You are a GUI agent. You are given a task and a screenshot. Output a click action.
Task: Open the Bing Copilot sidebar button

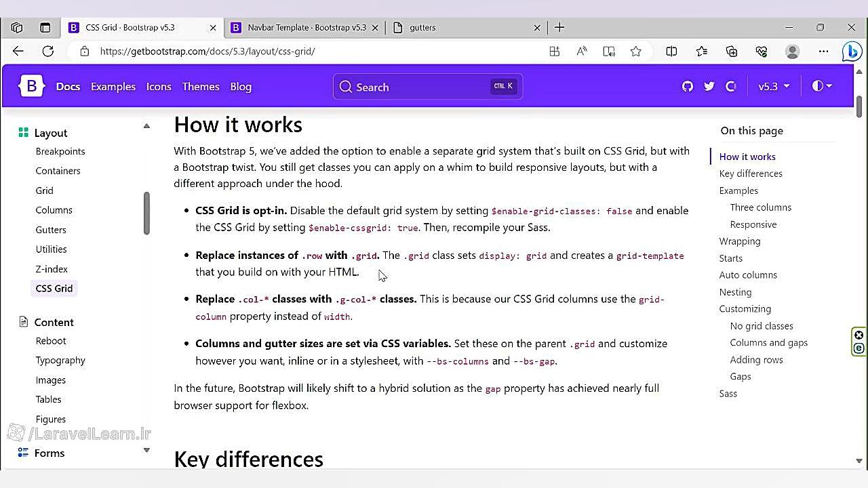point(852,51)
